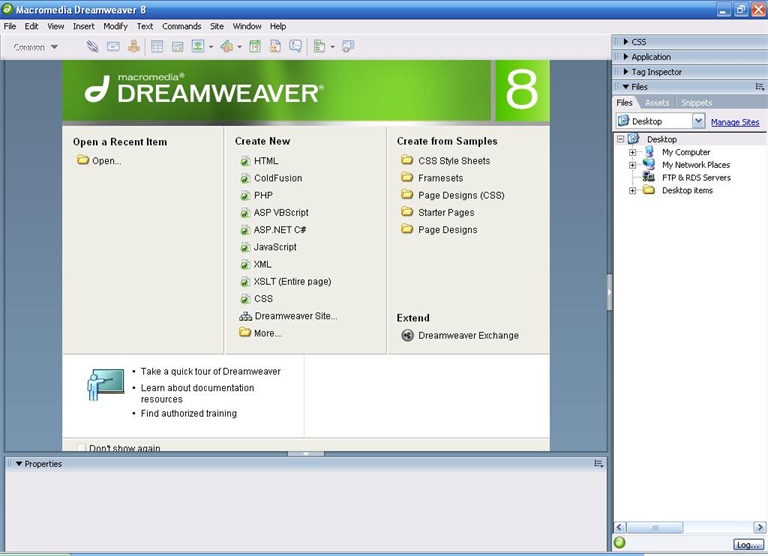Insert the Date using the calendar icon
This screenshot has width=768, height=556.
tap(255, 47)
